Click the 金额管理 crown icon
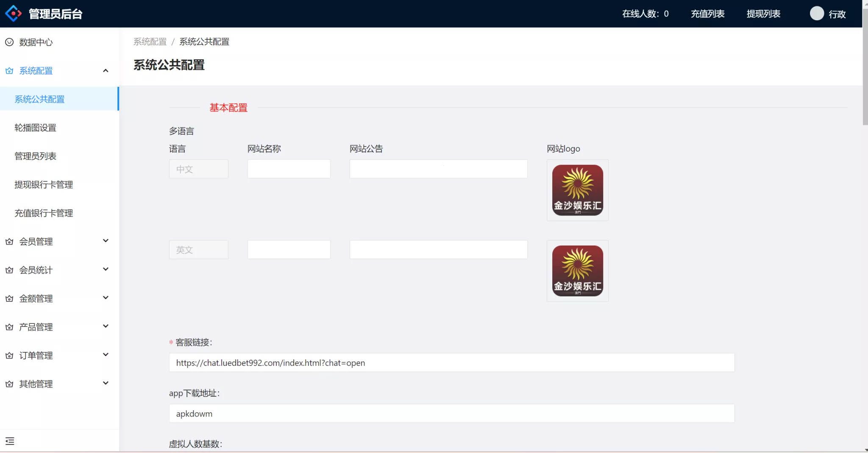Image resolution: width=868 pixels, height=453 pixels. [x=9, y=298]
